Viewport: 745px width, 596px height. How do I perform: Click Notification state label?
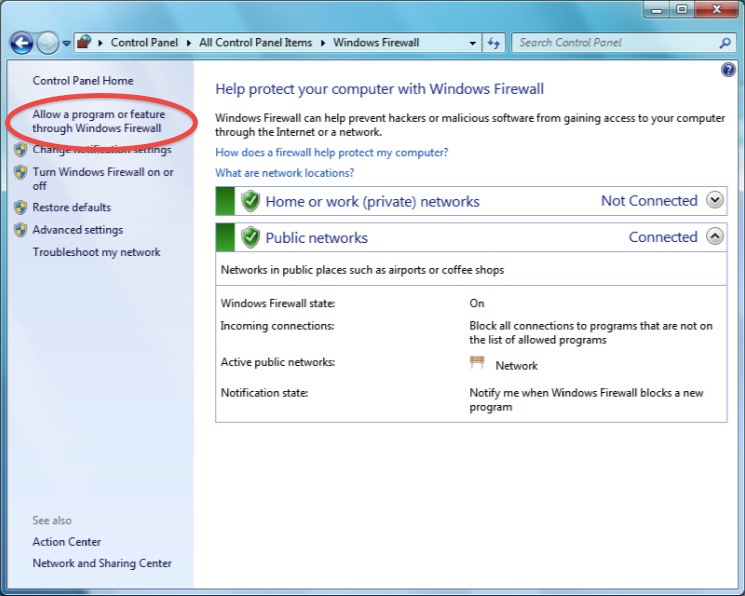coord(264,393)
